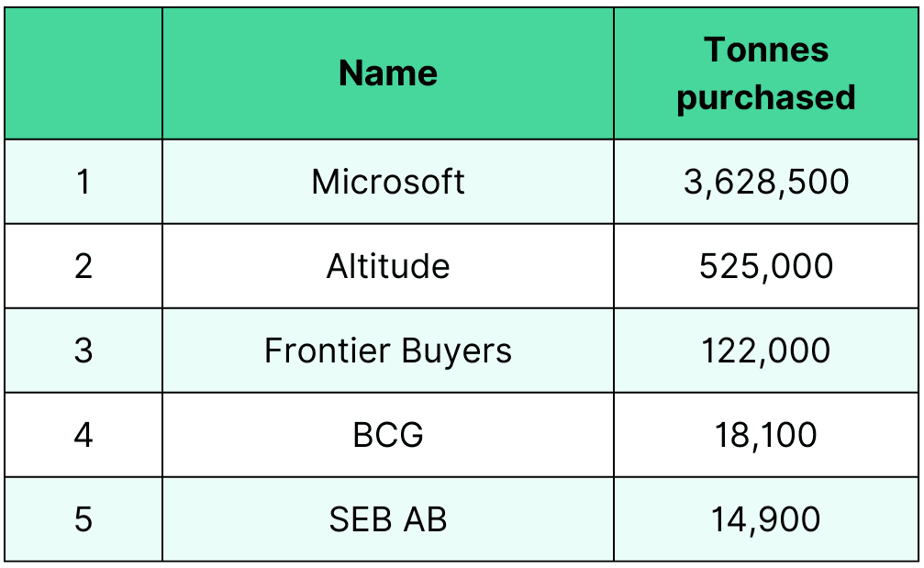This screenshot has width=924, height=568.
Task: Select the BCG name cell
Action: point(387,435)
